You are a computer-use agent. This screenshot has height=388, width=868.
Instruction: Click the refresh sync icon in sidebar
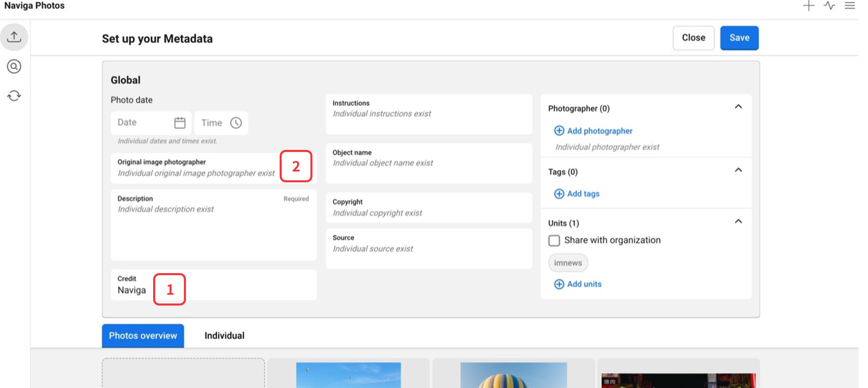14,96
